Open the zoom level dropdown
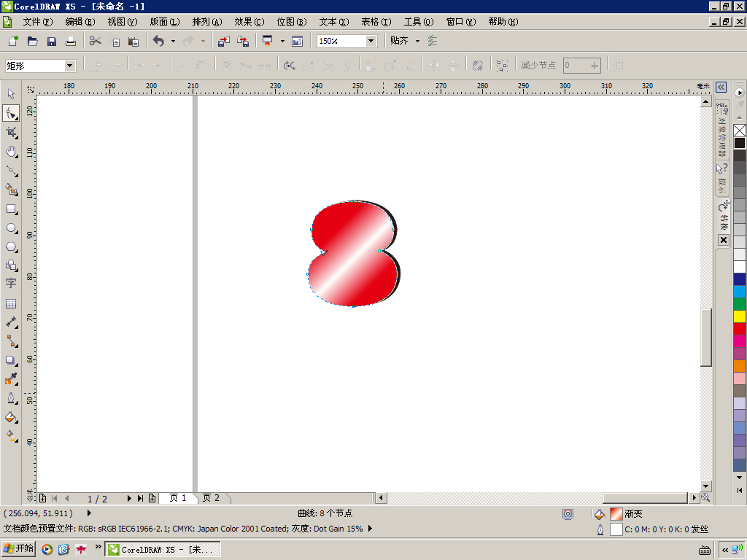The image size is (747, 560). coord(371,41)
